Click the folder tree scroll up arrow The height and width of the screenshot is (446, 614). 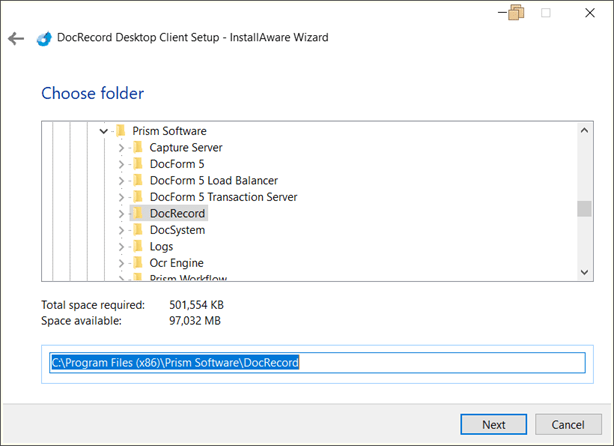pyautogui.click(x=584, y=130)
